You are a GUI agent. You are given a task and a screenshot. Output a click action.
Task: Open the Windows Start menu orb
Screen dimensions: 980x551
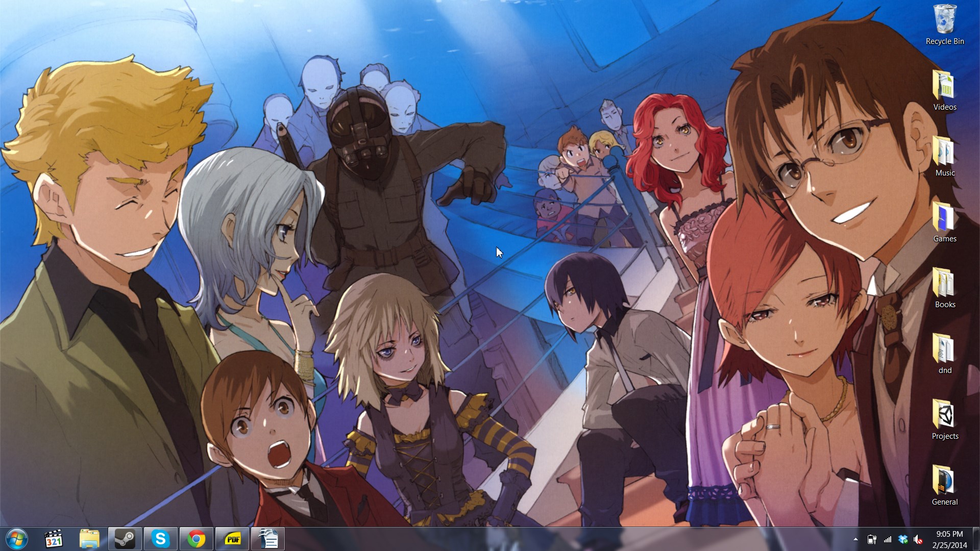16,539
